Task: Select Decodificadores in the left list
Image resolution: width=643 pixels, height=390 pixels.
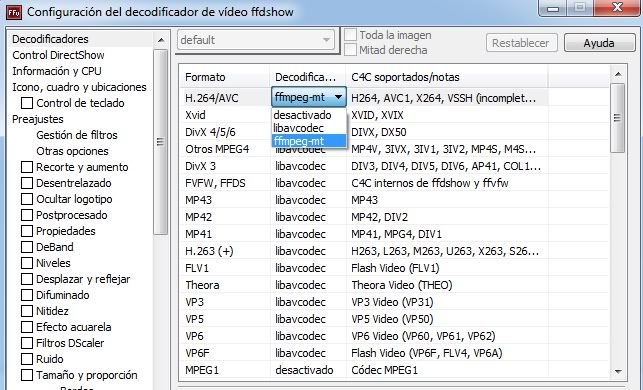Action: 50,39
